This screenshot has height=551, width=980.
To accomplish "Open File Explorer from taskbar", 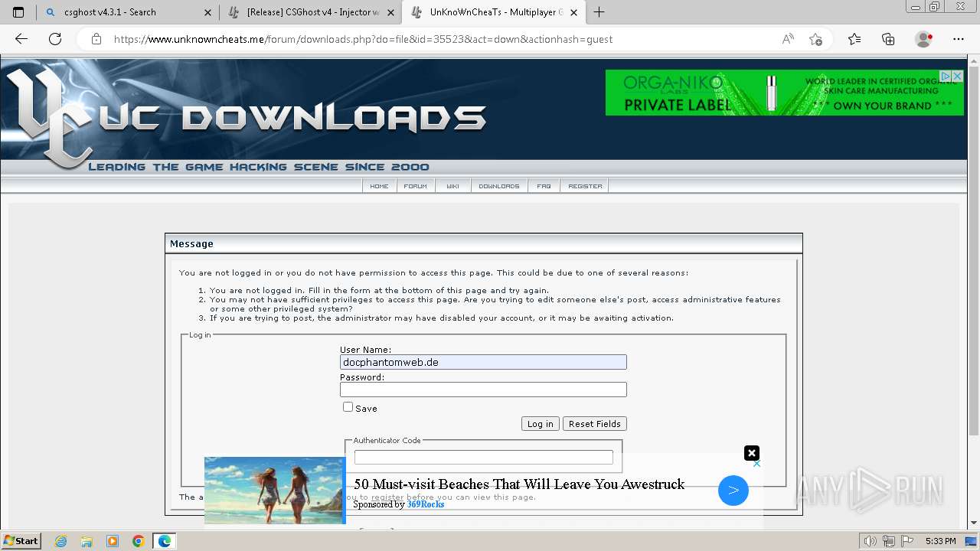I will point(87,541).
